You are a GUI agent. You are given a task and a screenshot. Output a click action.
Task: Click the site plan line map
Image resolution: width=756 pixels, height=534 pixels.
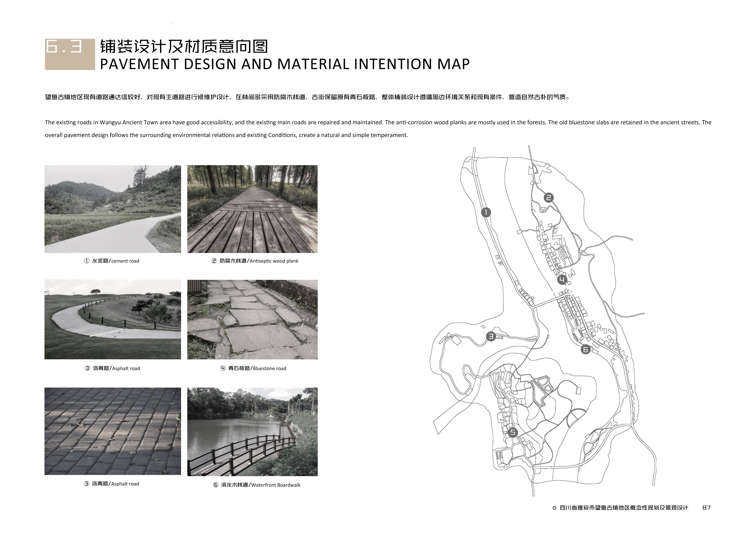[543, 321]
